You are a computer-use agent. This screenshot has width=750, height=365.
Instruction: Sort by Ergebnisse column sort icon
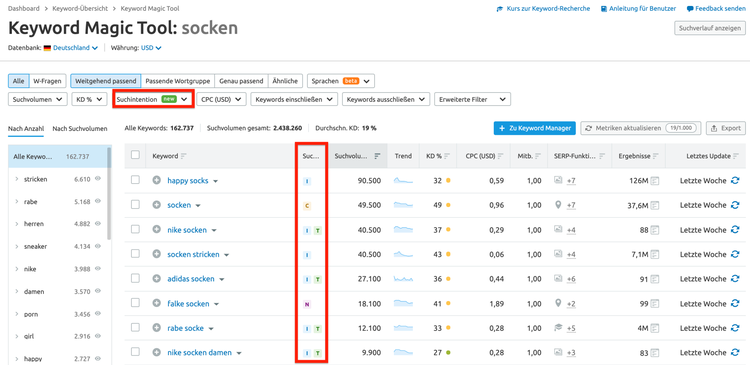(x=656, y=156)
